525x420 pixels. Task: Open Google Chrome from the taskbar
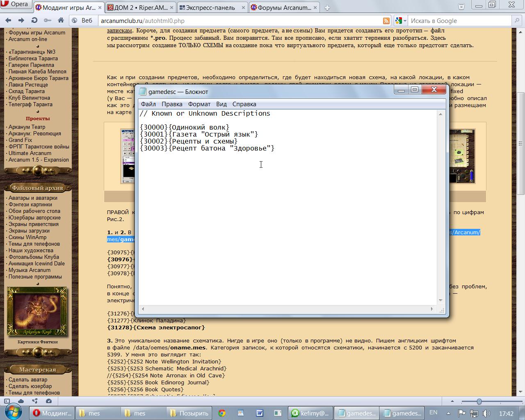222,413
